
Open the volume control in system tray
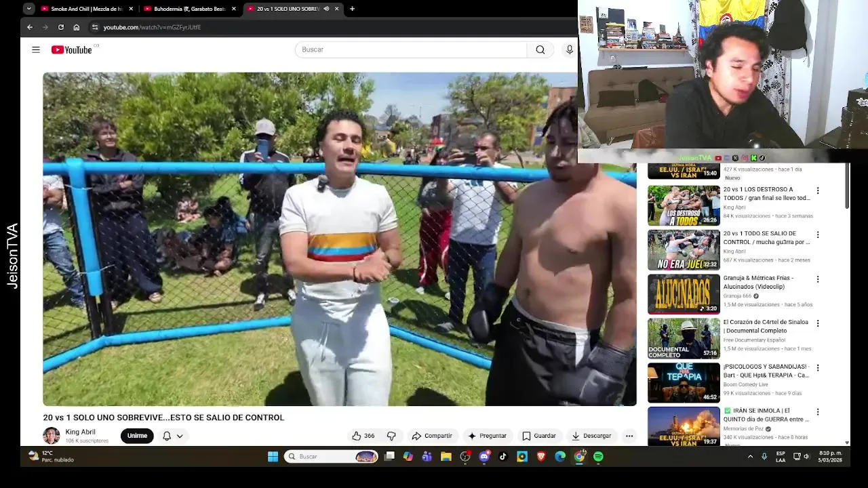(x=806, y=457)
